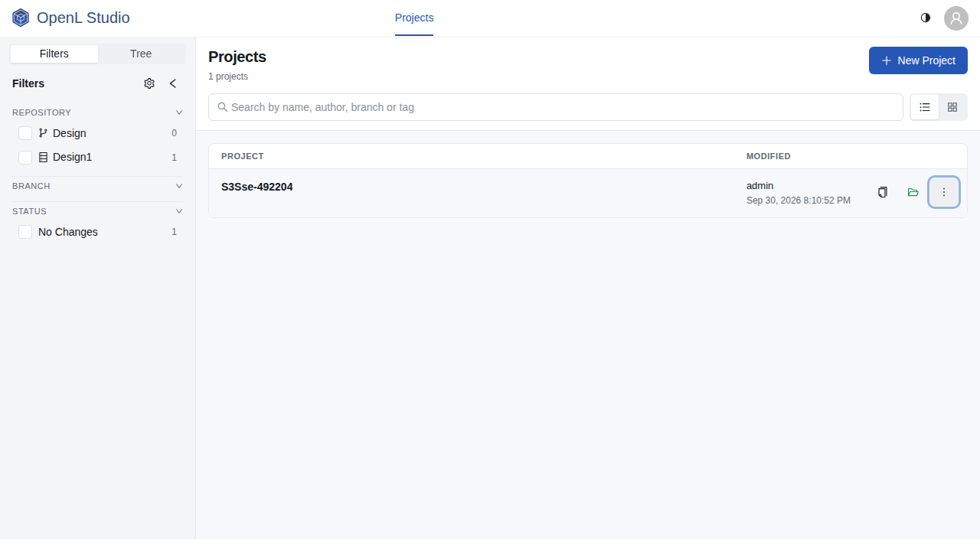Click the Design branch icon

[43, 133]
